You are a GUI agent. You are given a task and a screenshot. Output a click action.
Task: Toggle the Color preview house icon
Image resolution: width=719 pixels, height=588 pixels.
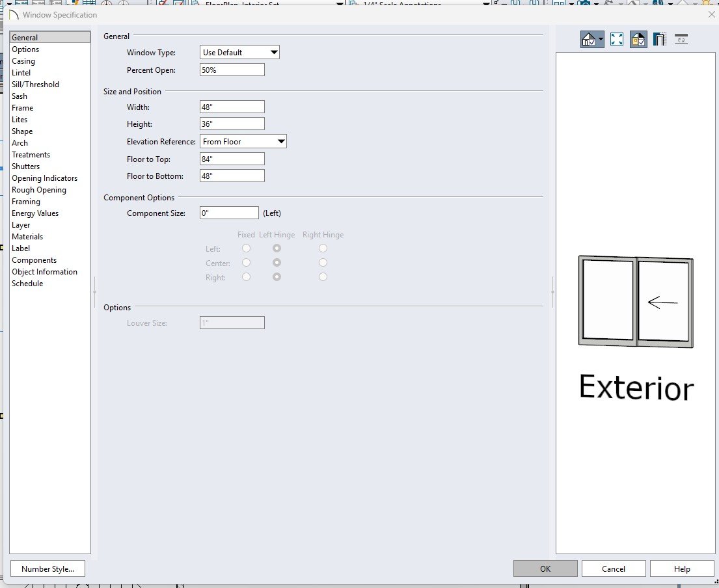tap(638, 40)
